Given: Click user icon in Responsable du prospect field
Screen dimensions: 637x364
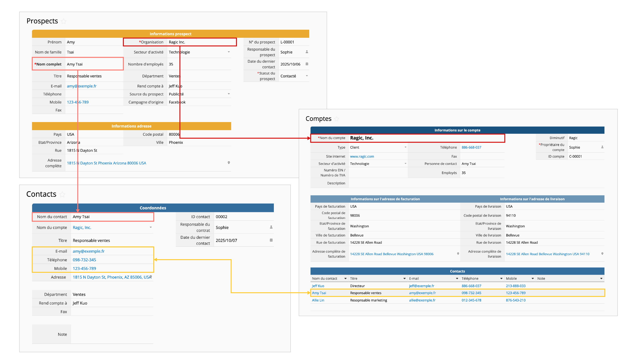Looking at the screenshot, I should click(x=307, y=52).
